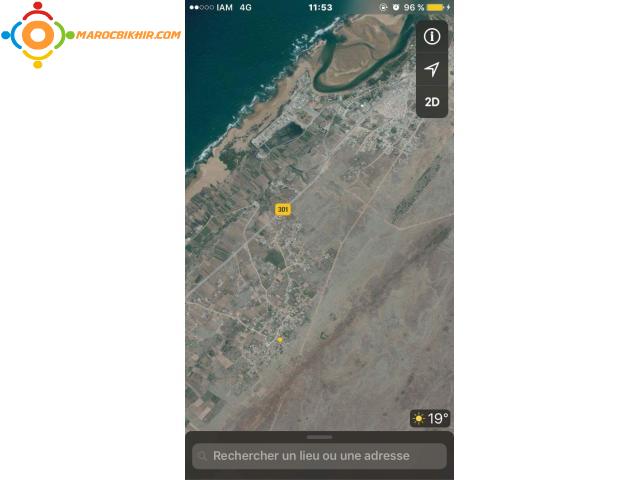Tap the search magnifier icon
The width and height of the screenshot is (640, 480).
(x=202, y=456)
